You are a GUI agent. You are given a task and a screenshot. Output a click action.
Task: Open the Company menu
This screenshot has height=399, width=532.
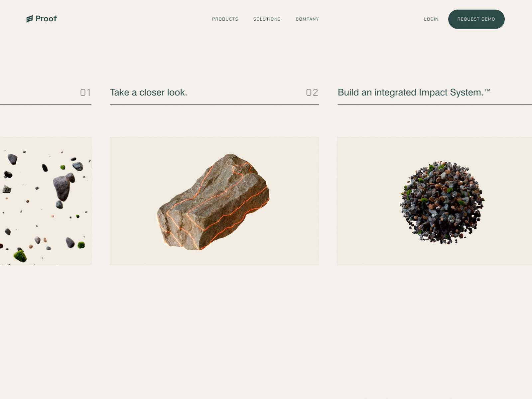pos(307,19)
